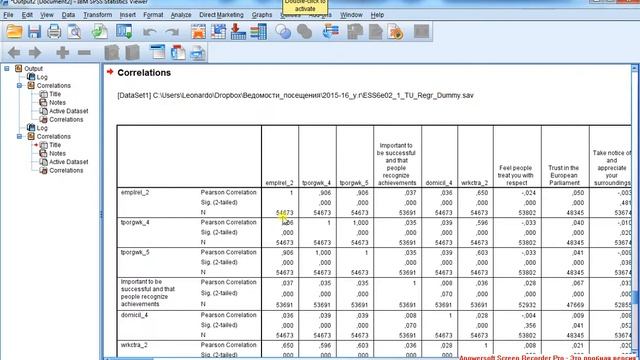Open Print Preview with the magnifier page icon
Viewport: 640px width, 360px height.
tap(74, 31)
